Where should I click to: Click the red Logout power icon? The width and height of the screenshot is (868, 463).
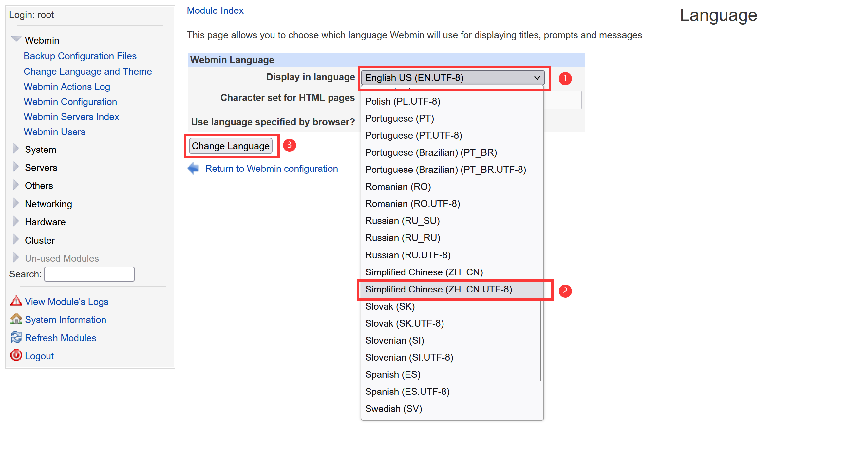(x=16, y=355)
